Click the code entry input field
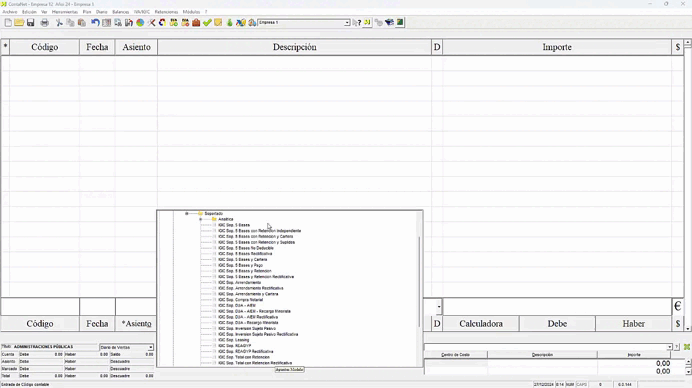 click(40, 306)
